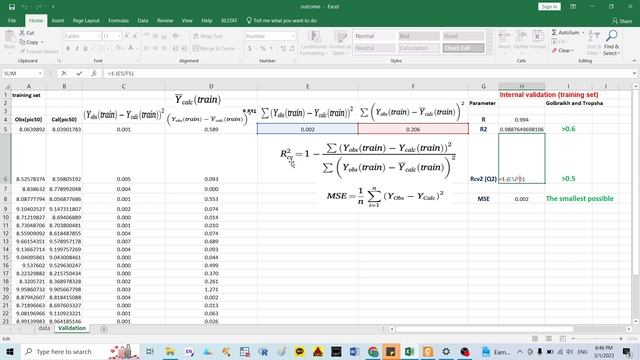Click the Fill Color bucket icon
Screen dimensions: 640x360
(118, 49)
